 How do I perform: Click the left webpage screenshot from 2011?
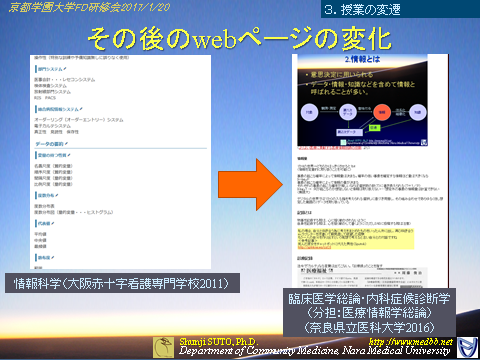[x=120, y=162]
